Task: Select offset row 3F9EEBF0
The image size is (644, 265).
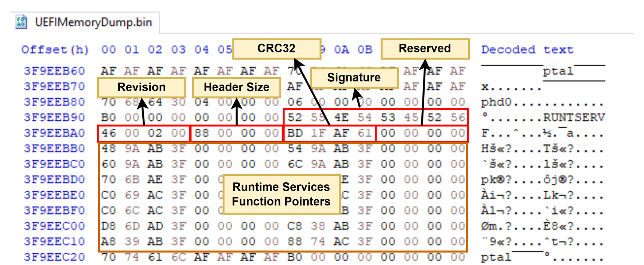Action: click(54, 210)
